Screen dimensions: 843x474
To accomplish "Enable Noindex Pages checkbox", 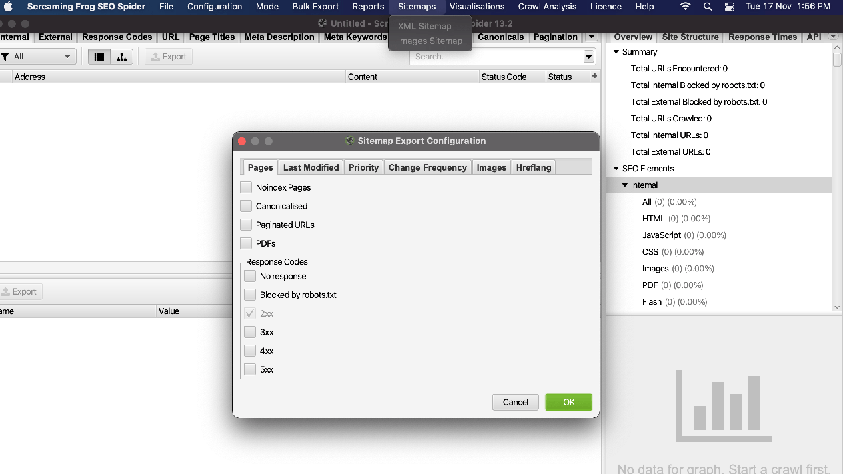I will 246,188.
